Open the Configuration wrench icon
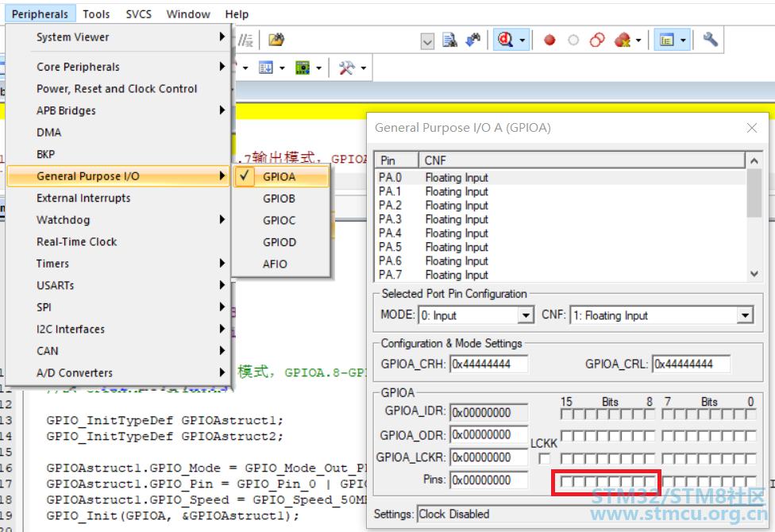The height and width of the screenshot is (532, 775). tap(711, 40)
